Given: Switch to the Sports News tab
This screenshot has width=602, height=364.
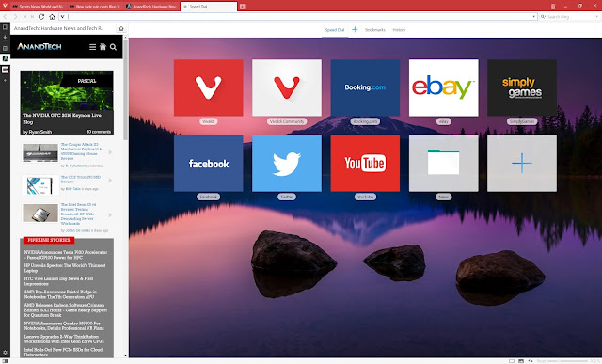Looking at the screenshot, I should click(38, 7).
